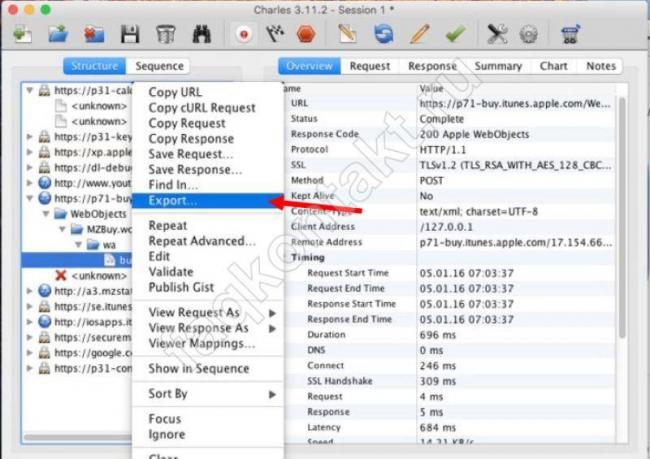Click the compose new request icon
Viewport: 650px width, 459px height.
point(347,34)
